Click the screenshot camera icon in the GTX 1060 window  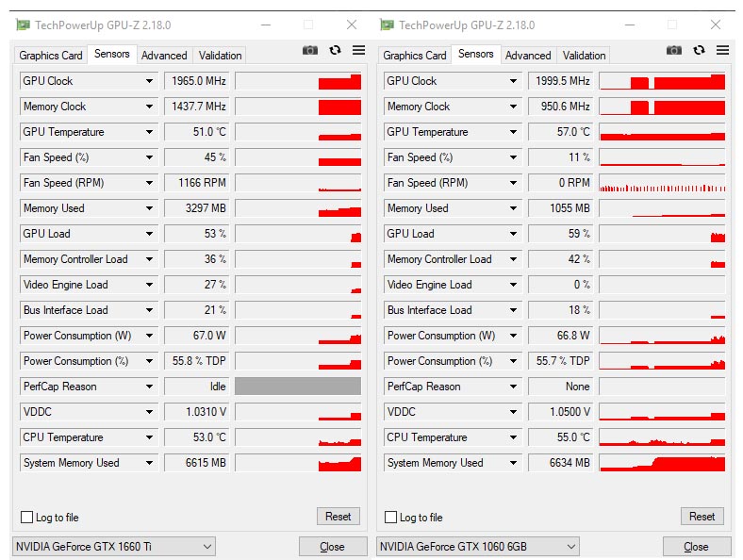(674, 50)
